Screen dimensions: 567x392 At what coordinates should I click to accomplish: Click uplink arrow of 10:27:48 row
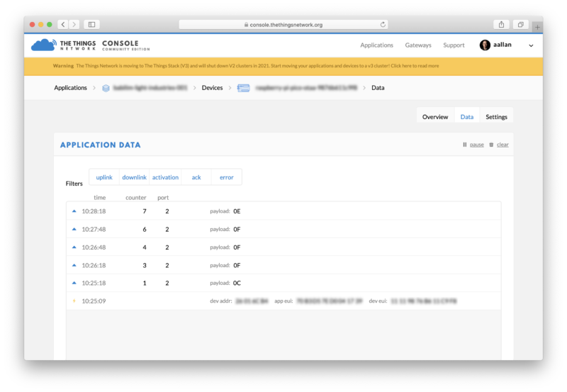74,229
